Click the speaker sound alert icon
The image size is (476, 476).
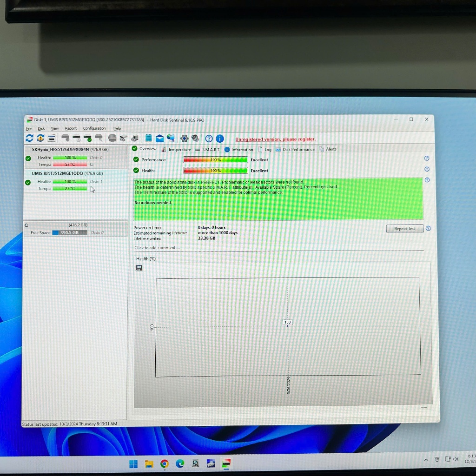(x=195, y=138)
